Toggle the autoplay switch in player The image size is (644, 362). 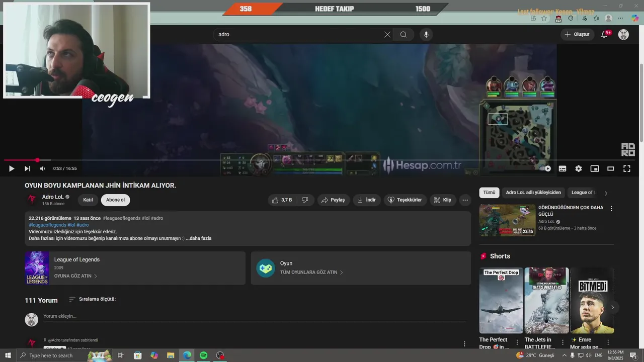[546, 168]
